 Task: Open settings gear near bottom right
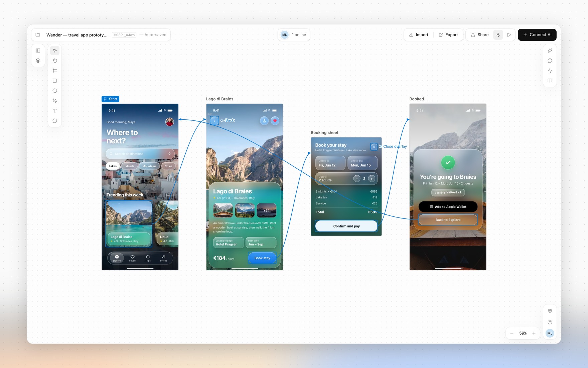550,311
